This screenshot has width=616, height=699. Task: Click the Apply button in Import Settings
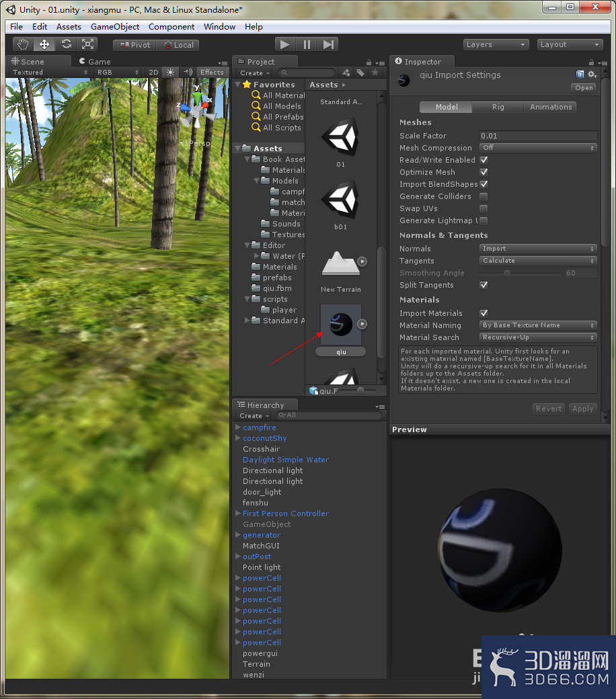coord(582,409)
